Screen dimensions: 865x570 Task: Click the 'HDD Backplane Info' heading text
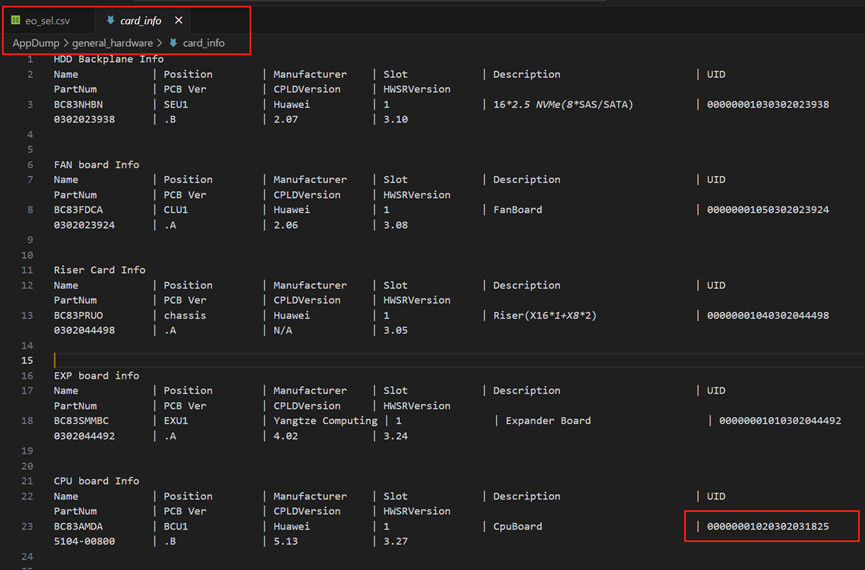(110, 59)
